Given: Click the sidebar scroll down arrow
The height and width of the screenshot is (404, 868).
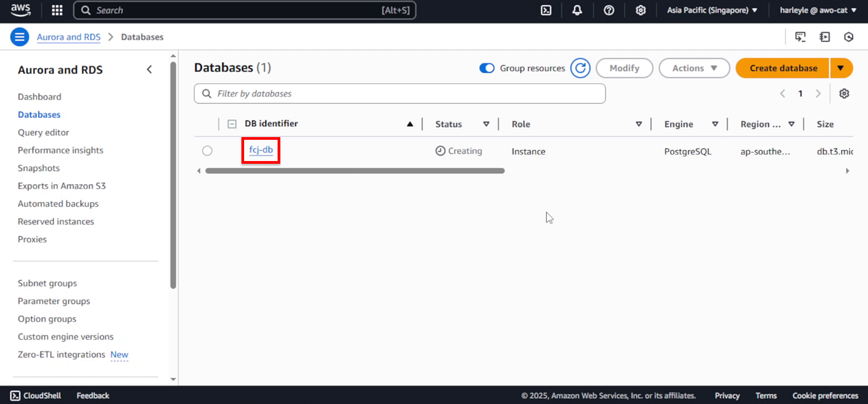Looking at the screenshot, I should tap(173, 380).
